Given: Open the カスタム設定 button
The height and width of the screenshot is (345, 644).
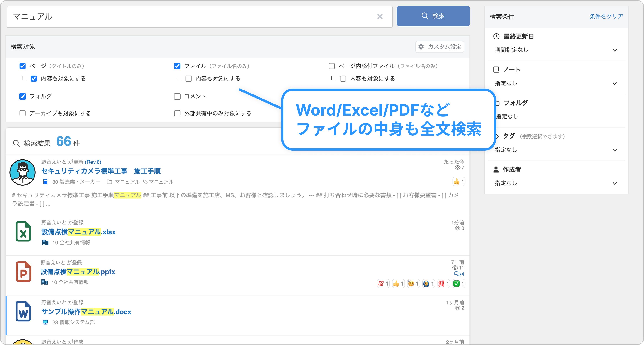Looking at the screenshot, I should 440,47.
